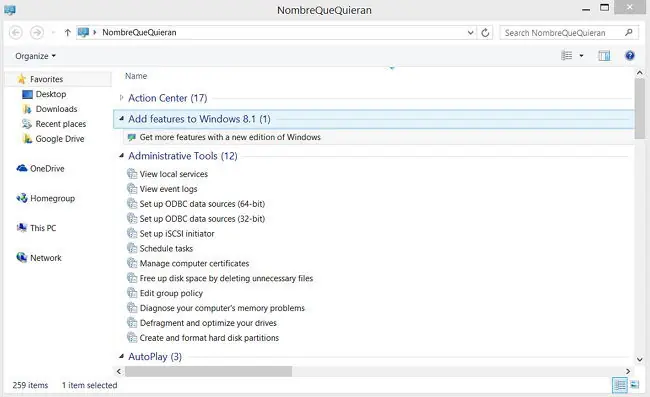The height and width of the screenshot is (397, 650).
Task: Switch to details view in status bar
Action: 620,385
